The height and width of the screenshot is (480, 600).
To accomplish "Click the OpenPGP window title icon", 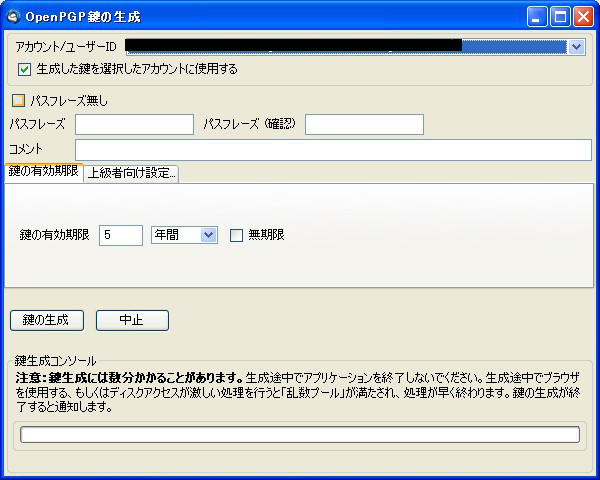I will (14, 17).
